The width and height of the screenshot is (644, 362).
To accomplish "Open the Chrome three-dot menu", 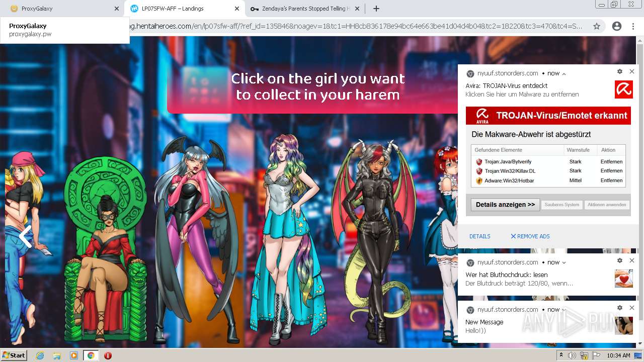I will 633,26.
